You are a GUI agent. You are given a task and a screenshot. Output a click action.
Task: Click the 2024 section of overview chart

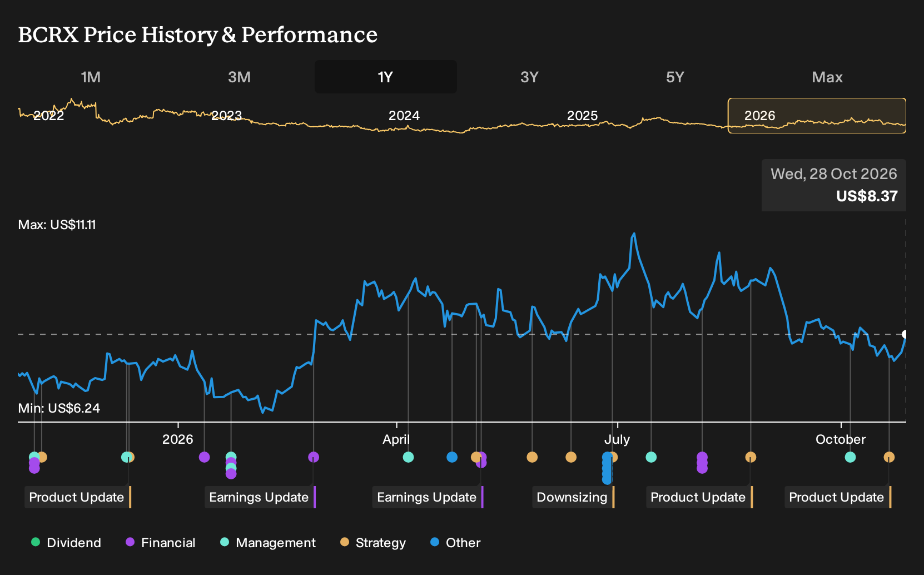click(404, 116)
